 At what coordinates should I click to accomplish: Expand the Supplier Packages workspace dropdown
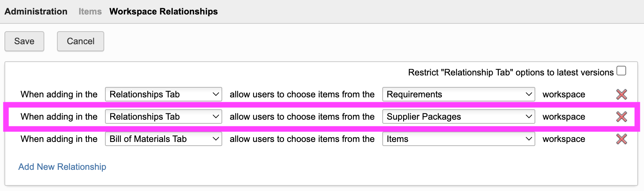pyautogui.click(x=458, y=117)
